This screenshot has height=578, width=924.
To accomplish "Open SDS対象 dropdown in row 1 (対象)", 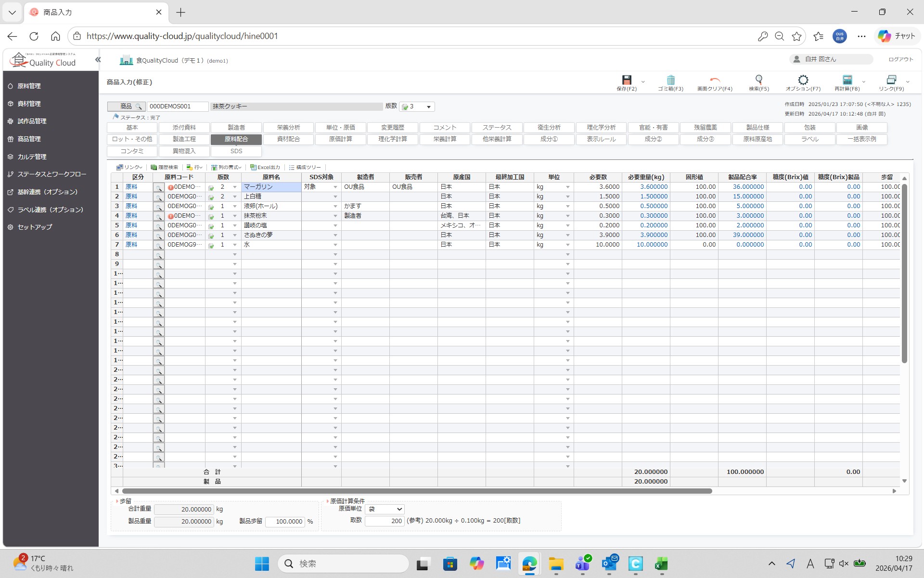I will pyautogui.click(x=335, y=187).
